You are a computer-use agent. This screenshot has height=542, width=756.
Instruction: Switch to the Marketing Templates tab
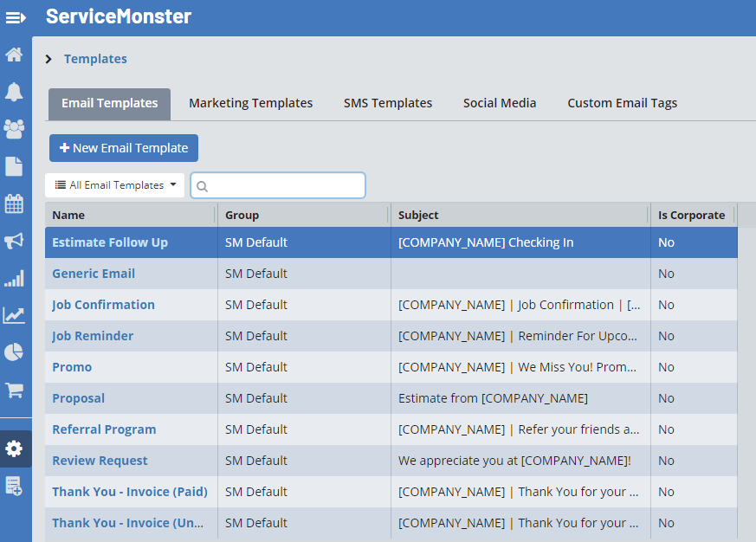[x=250, y=103]
